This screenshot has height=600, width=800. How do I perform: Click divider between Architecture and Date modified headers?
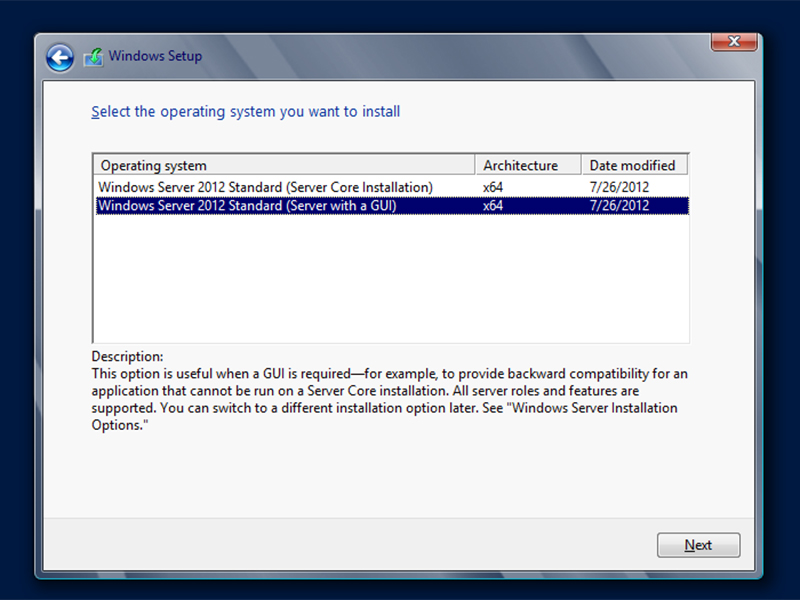pyautogui.click(x=582, y=165)
